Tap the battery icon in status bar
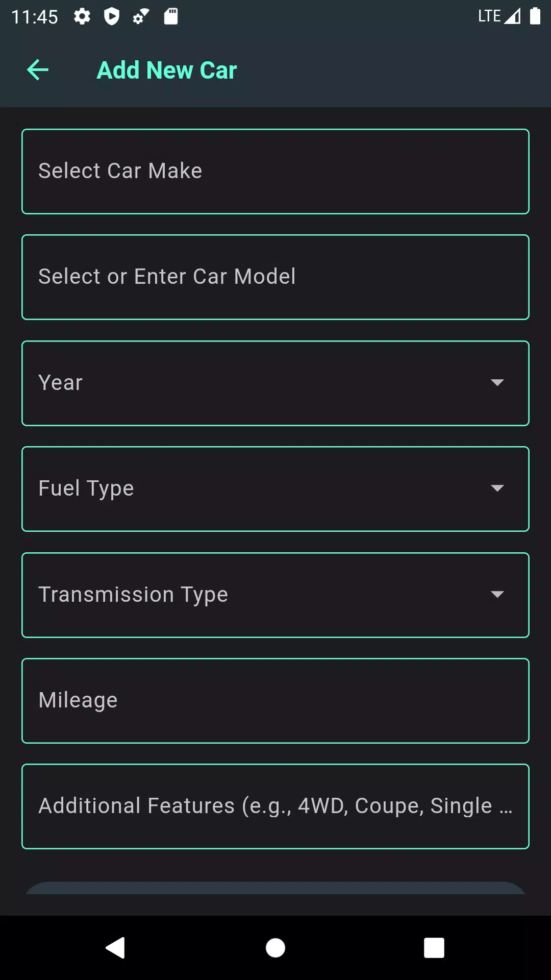Image resolution: width=551 pixels, height=980 pixels. [x=535, y=16]
